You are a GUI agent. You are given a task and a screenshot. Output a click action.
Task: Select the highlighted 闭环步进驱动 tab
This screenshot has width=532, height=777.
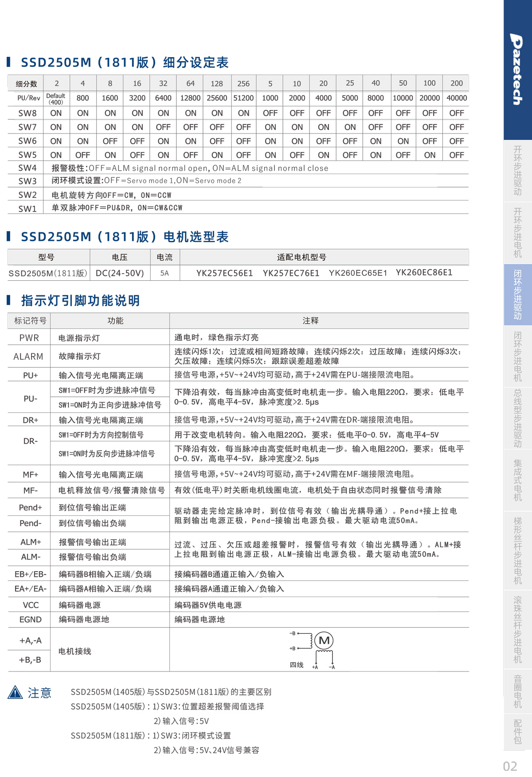coord(517,295)
